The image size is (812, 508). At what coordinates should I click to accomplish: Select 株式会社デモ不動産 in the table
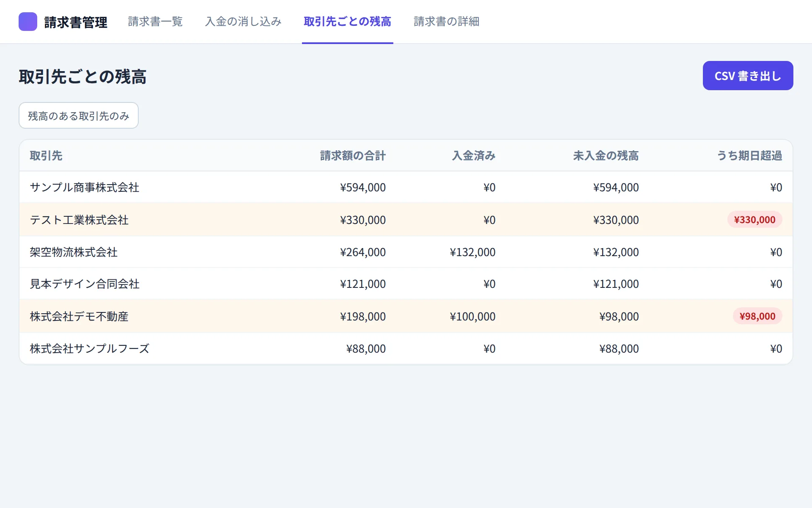point(79,316)
